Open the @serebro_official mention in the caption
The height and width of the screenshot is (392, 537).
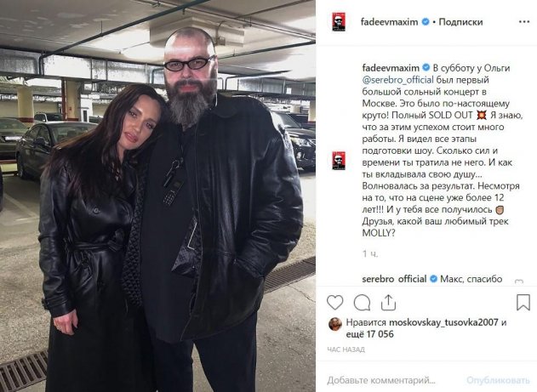pos(397,80)
